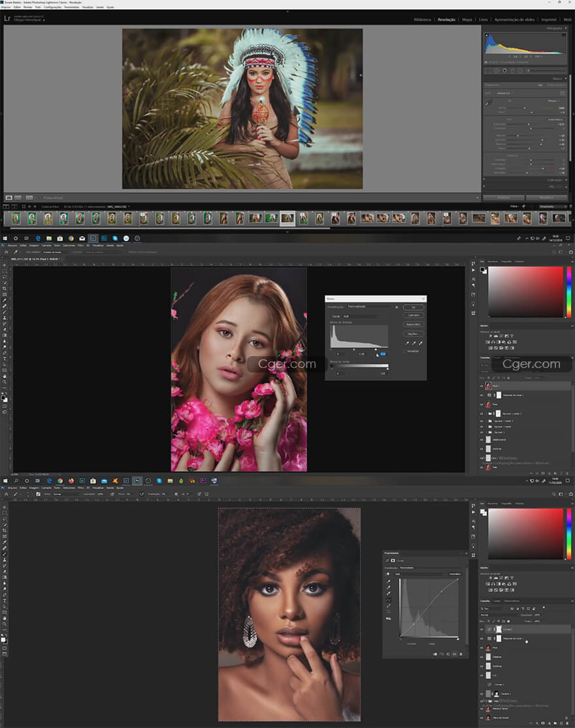
Task: Select Move tool in Levels Photoshop window
Action: (5, 265)
